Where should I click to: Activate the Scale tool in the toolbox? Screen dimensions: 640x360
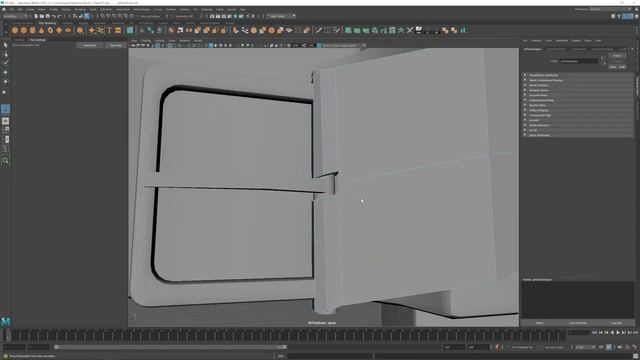(5, 91)
